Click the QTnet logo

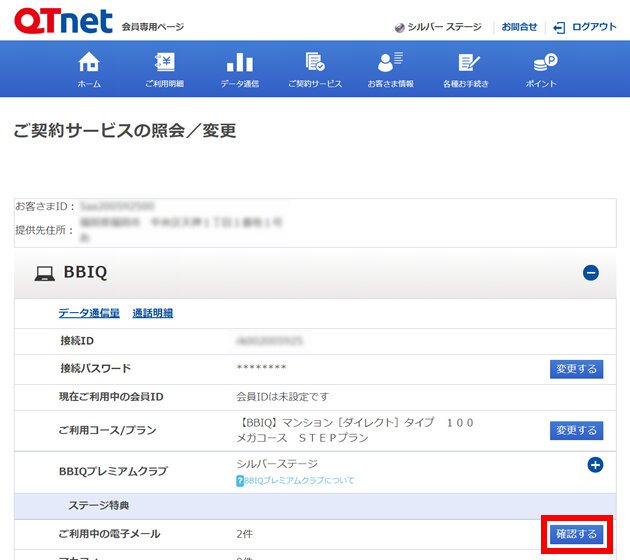point(63,23)
